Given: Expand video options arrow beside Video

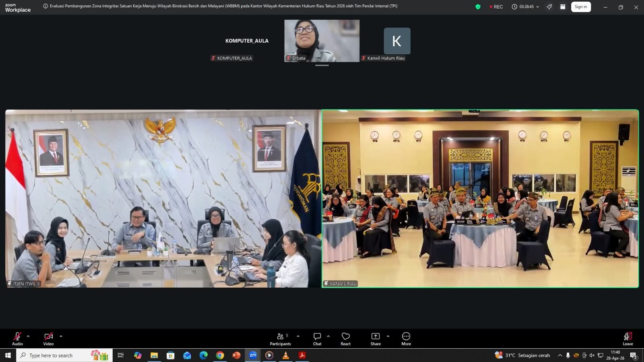Looking at the screenshot, I should pos(61,336).
